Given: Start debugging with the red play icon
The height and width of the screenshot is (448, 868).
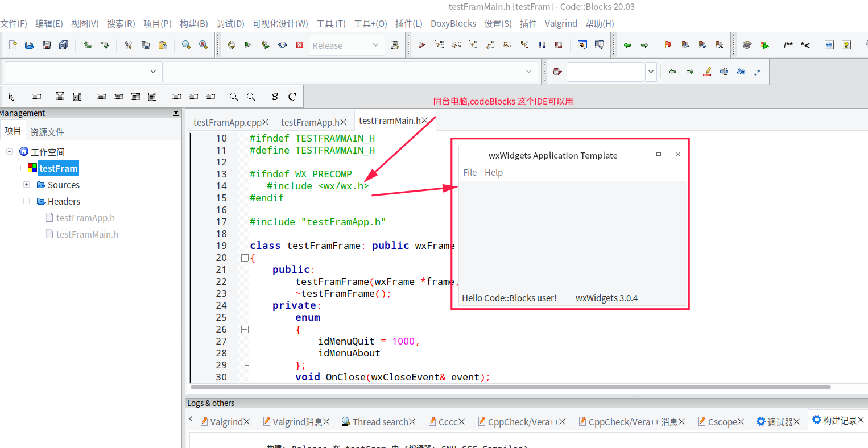Looking at the screenshot, I should point(421,45).
